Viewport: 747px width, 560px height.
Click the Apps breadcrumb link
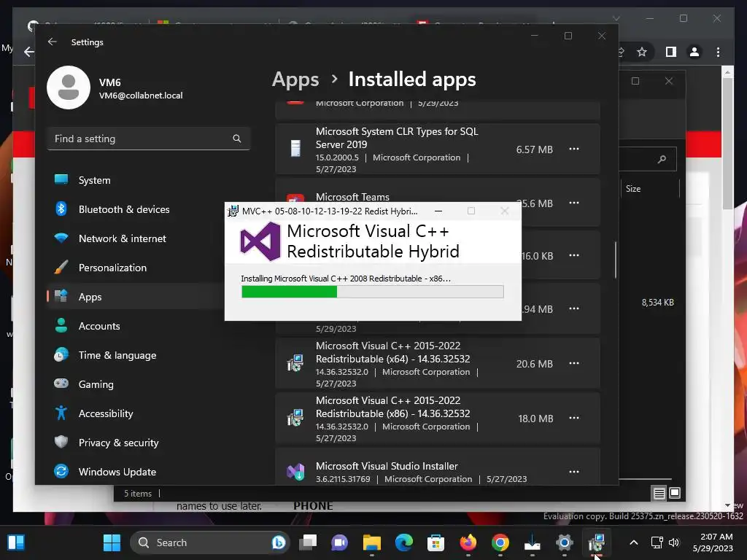pyautogui.click(x=295, y=79)
